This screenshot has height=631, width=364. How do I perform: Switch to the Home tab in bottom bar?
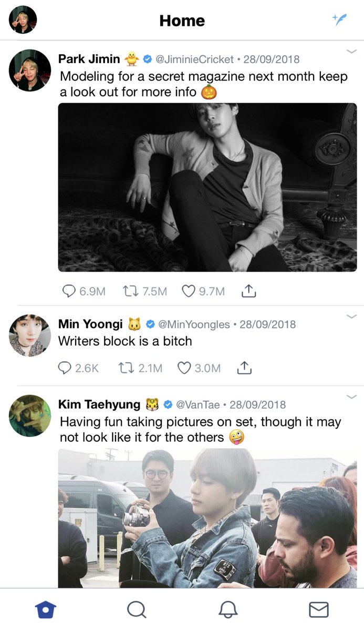coord(46,610)
